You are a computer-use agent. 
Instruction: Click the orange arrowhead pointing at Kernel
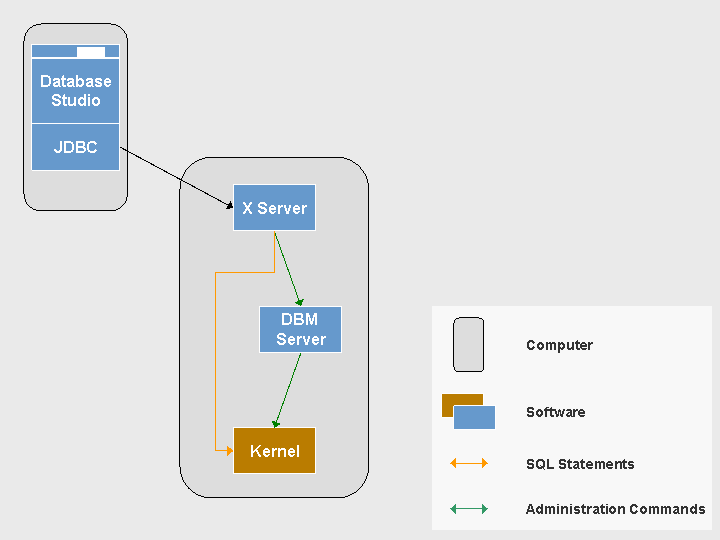click(228, 451)
